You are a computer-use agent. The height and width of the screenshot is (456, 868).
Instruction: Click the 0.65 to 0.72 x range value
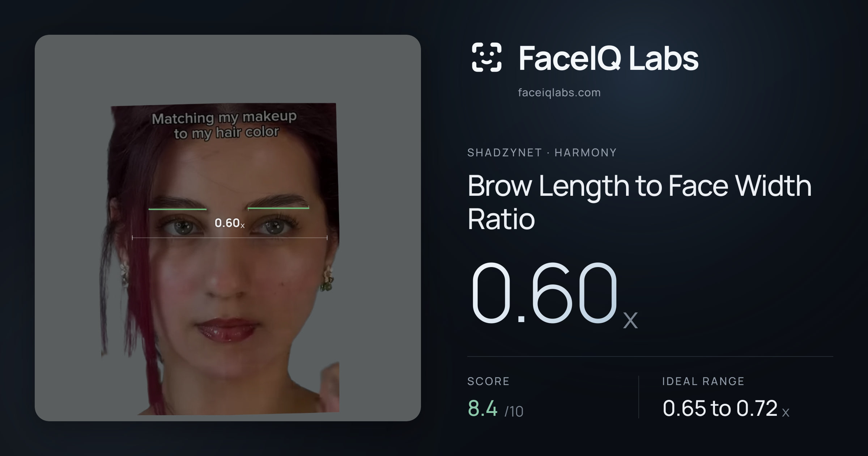pos(726,408)
